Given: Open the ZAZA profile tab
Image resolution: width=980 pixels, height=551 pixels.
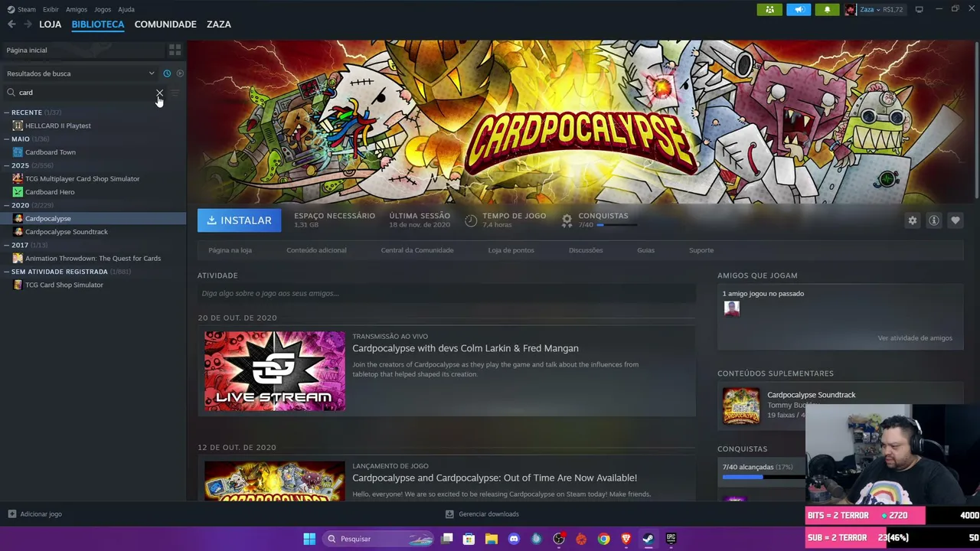Looking at the screenshot, I should (219, 24).
